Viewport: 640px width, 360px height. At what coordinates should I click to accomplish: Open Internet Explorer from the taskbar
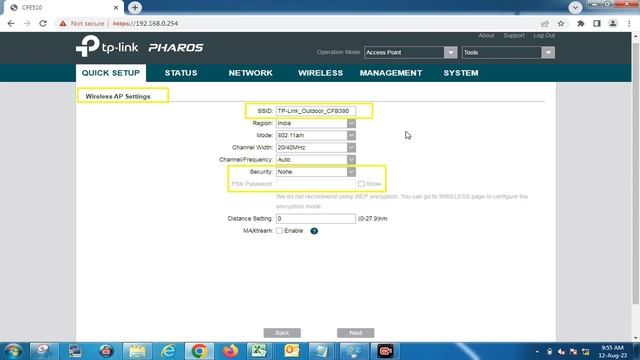(x=168, y=351)
